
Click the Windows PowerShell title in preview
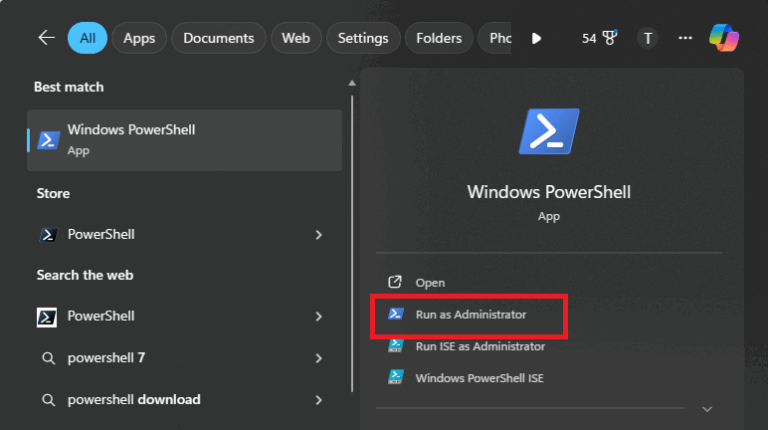point(549,192)
